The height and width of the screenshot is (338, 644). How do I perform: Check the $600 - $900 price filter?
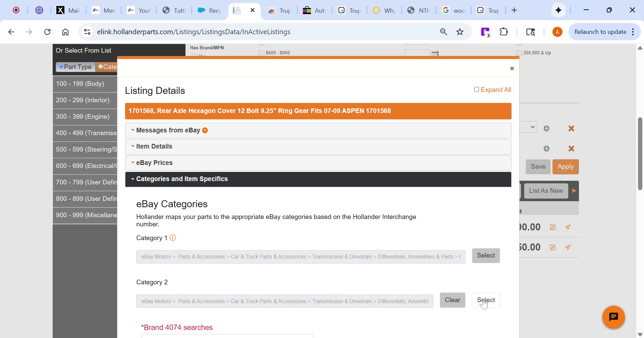[x=261, y=53]
